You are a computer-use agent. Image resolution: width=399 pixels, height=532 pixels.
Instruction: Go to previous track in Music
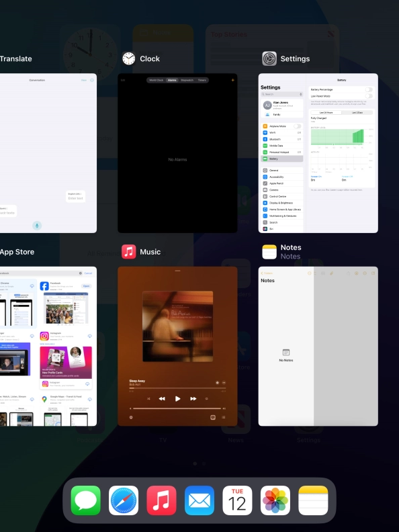tap(162, 398)
